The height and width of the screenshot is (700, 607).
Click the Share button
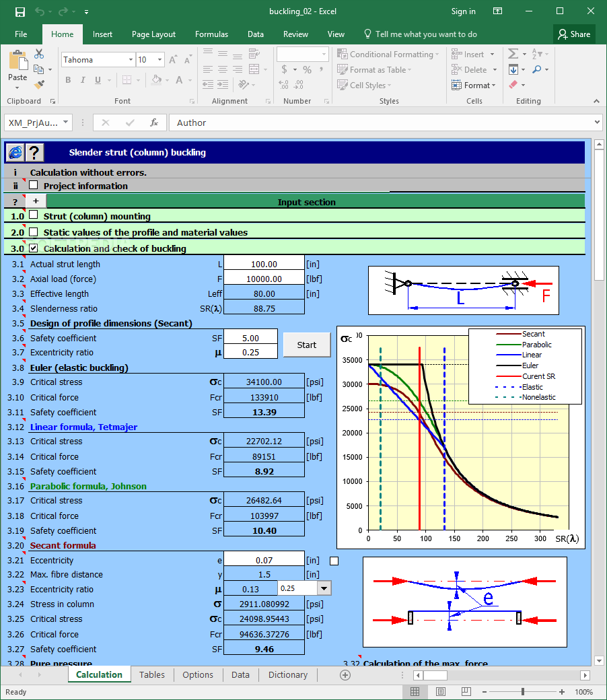pos(575,34)
